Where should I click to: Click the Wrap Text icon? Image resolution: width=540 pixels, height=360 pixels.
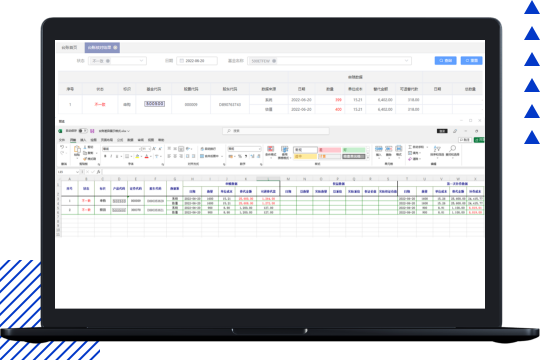click(202, 149)
